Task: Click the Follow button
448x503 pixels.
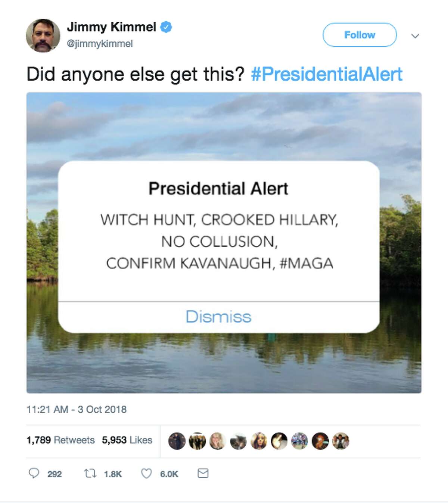Action: pos(360,35)
